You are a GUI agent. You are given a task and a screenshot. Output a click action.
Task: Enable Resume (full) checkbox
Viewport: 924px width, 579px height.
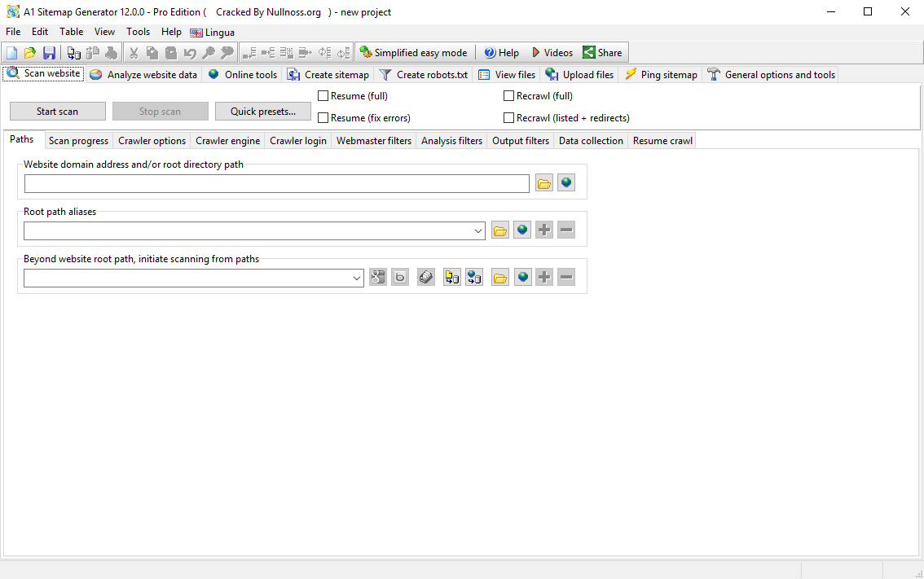tap(323, 96)
